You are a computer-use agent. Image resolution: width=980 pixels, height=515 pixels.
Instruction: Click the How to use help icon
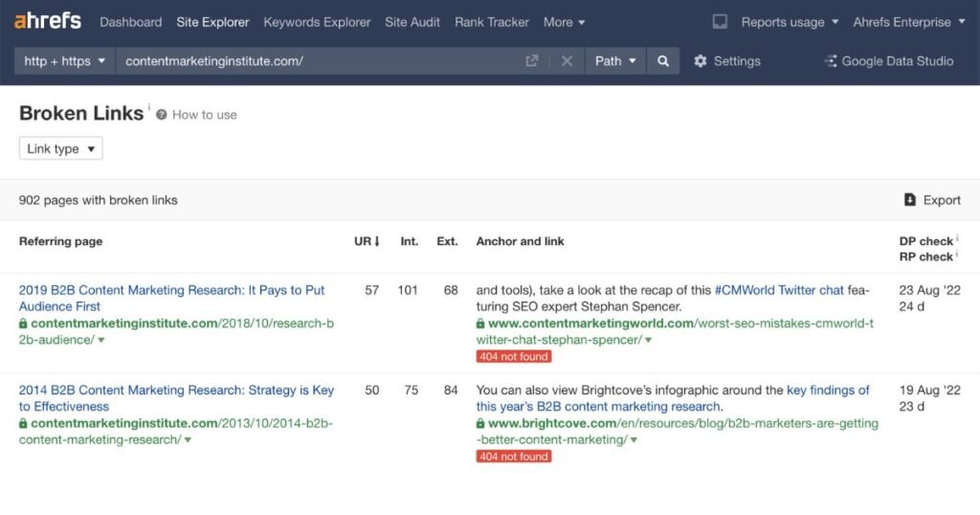click(x=162, y=115)
